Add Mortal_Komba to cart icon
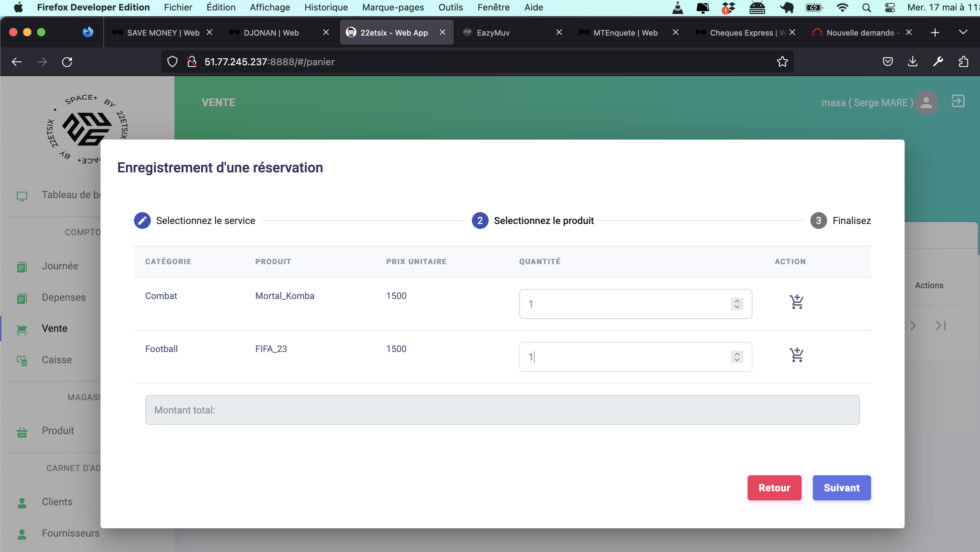The width and height of the screenshot is (980, 552). pos(796,303)
